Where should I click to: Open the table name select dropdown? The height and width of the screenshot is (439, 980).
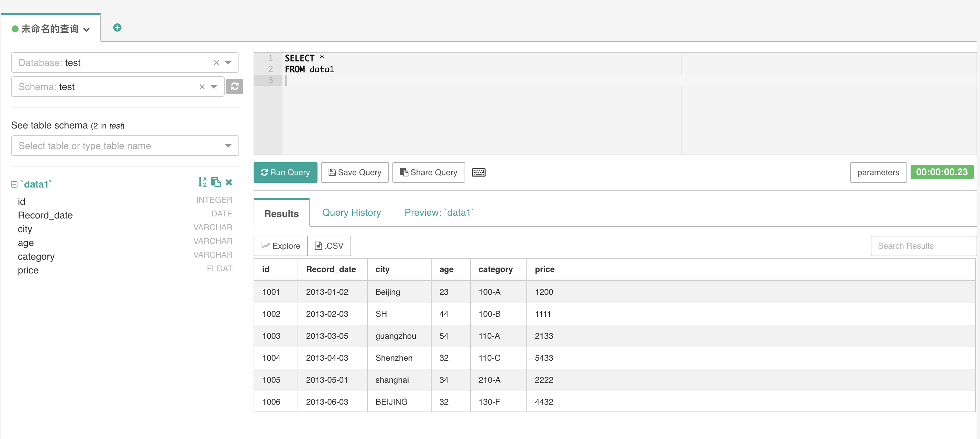(x=228, y=146)
